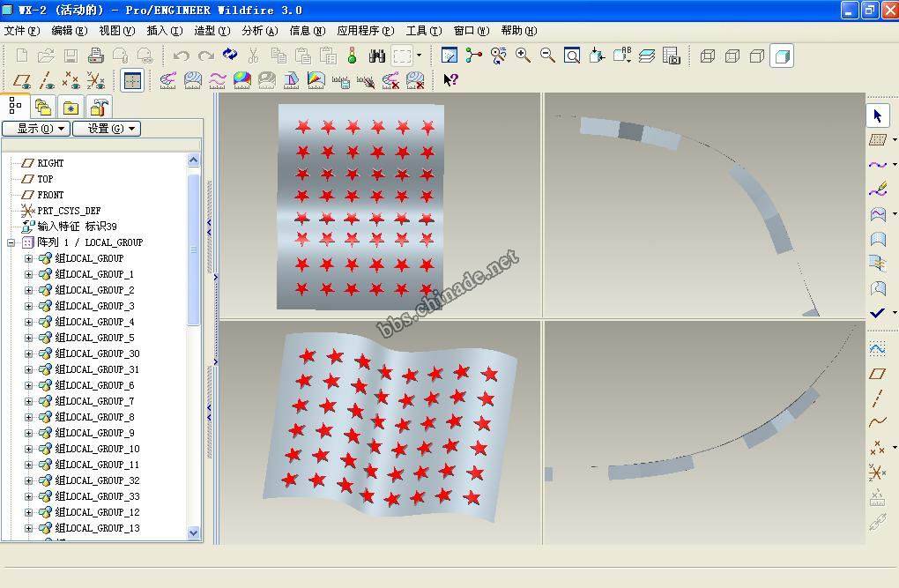Click the Zoom In magnifier
Screen dimensions: 899x588
[523, 56]
